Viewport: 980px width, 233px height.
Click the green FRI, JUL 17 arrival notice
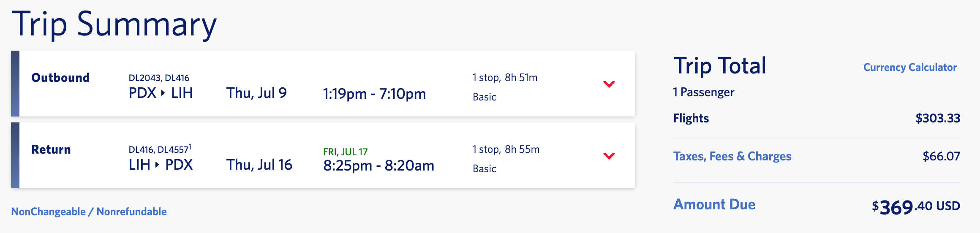tap(345, 152)
